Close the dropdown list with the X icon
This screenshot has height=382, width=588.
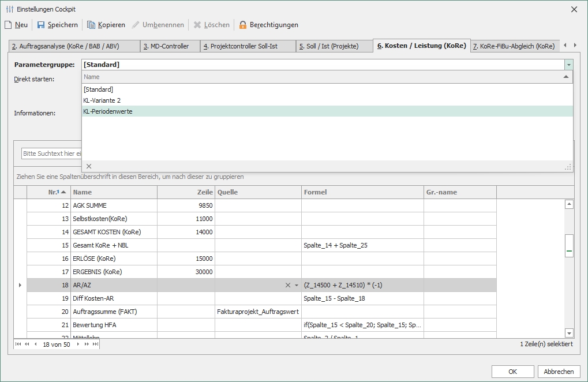point(89,166)
